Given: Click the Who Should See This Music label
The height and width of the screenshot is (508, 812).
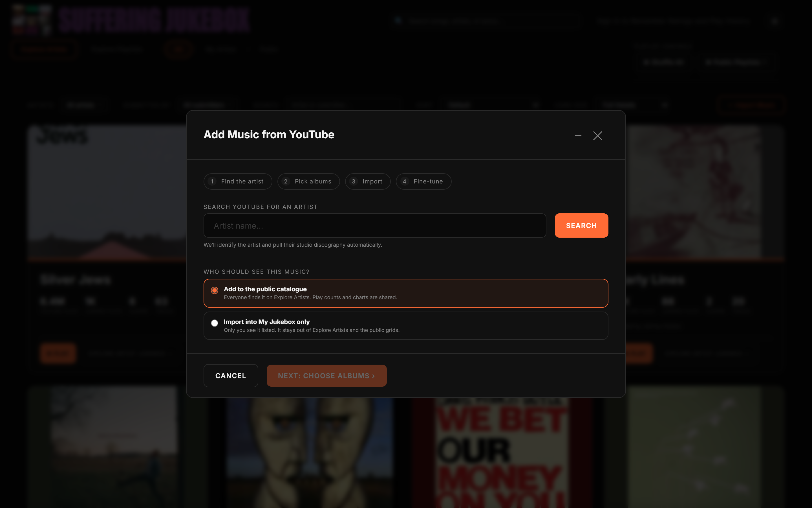Looking at the screenshot, I should click(256, 272).
